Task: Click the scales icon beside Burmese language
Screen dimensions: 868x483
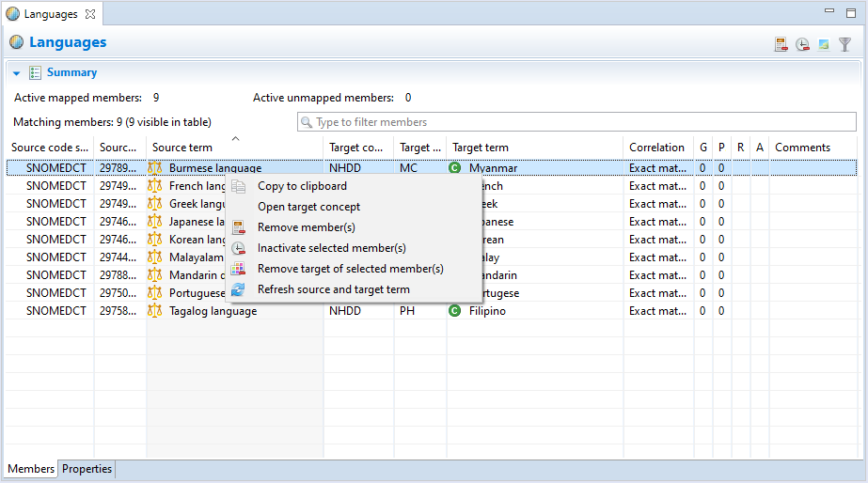Action: tap(155, 168)
